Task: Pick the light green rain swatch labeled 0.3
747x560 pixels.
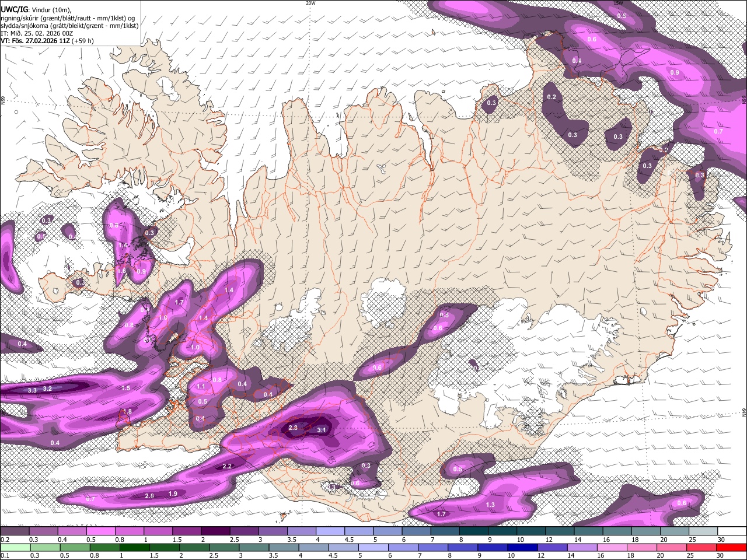Action: coord(45,547)
